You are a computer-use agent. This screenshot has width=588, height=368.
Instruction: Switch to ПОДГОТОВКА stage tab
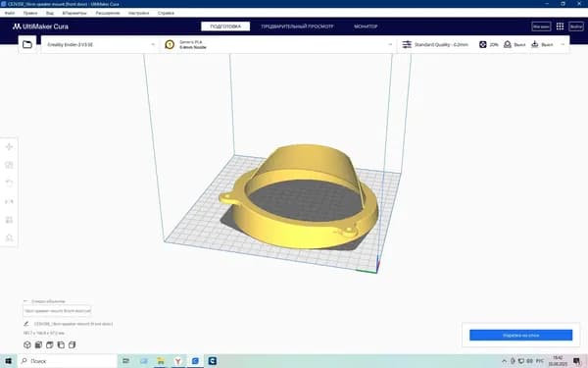tap(225, 26)
